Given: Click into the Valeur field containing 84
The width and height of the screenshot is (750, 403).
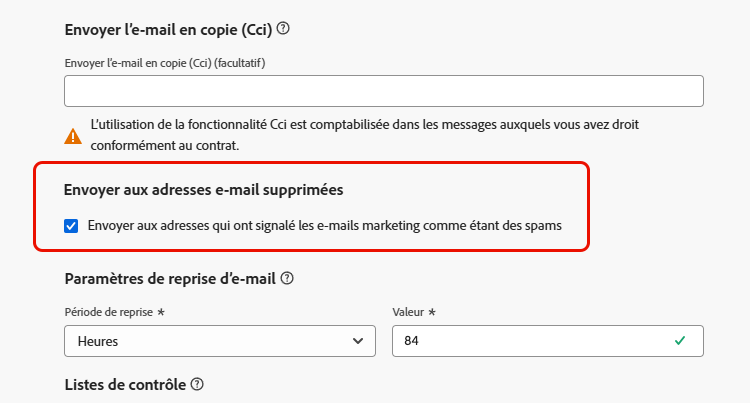Looking at the screenshot, I should (530, 341).
